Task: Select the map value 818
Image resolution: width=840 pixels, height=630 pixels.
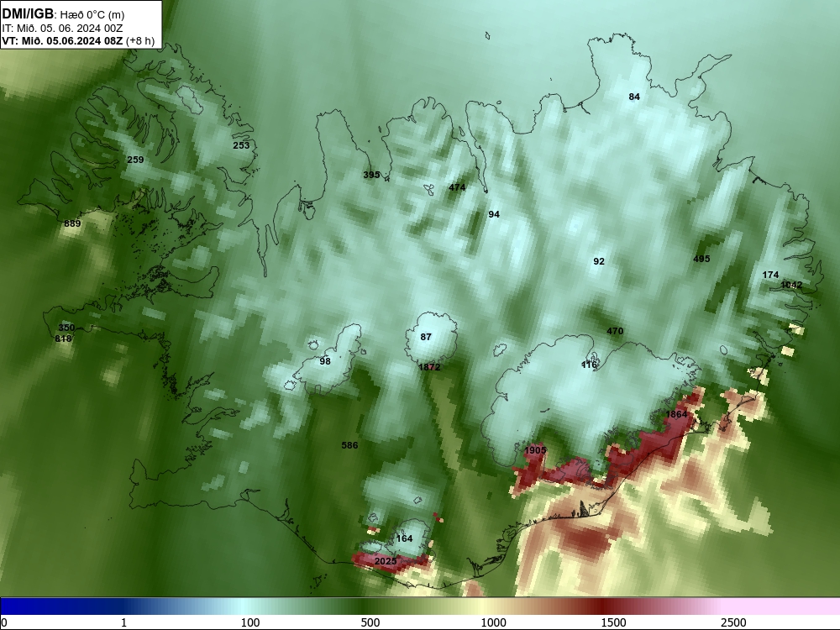Action: click(63, 339)
